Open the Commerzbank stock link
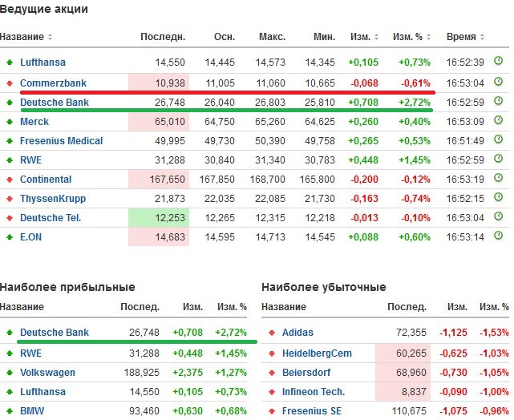The width and height of the screenshot is (514, 420). pyautogui.click(x=53, y=83)
